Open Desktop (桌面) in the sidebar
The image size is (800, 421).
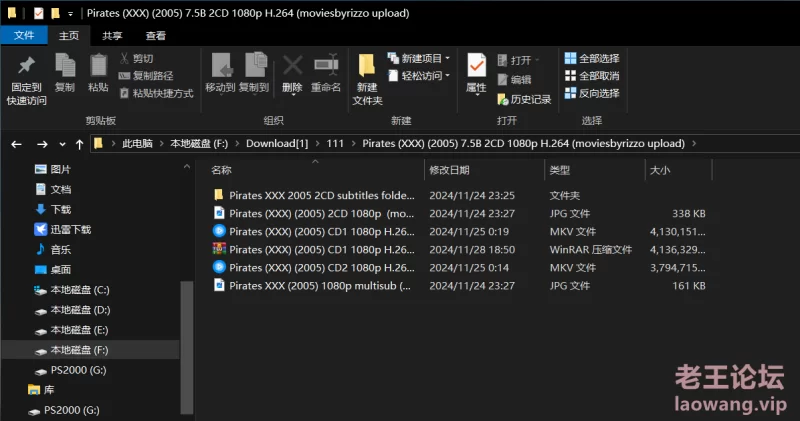53,269
